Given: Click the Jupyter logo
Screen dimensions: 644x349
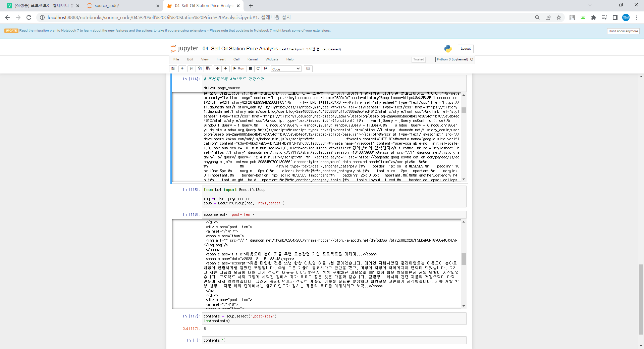Looking at the screenshot, I should [184, 49].
